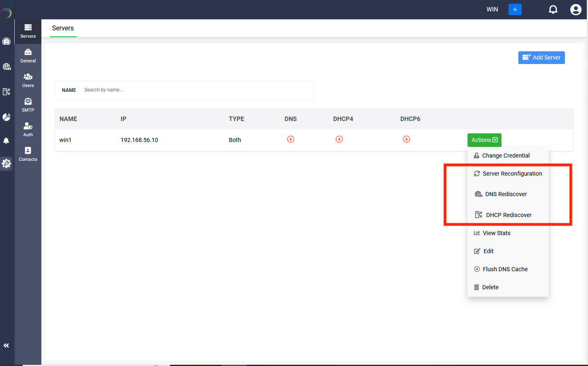The image size is (588, 366).
Task: Switch to the Servers tab
Action: (x=63, y=28)
